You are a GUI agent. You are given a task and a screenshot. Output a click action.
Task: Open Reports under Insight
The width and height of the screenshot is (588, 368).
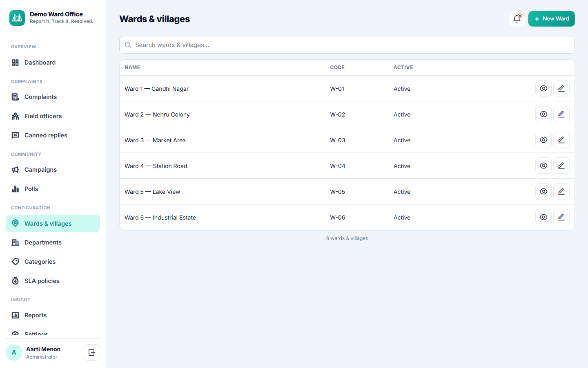coord(53,315)
